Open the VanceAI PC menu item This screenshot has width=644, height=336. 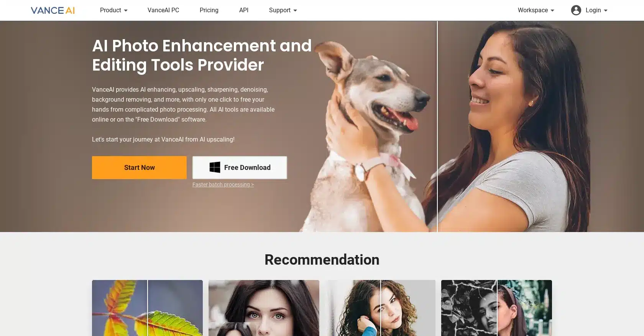point(163,10)
